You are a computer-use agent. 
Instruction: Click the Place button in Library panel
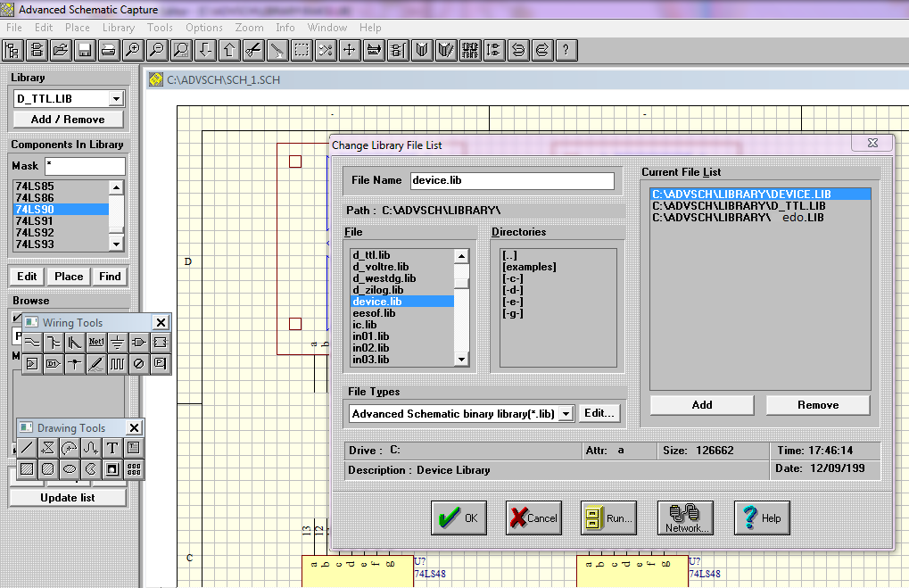[x=69, y=277]
